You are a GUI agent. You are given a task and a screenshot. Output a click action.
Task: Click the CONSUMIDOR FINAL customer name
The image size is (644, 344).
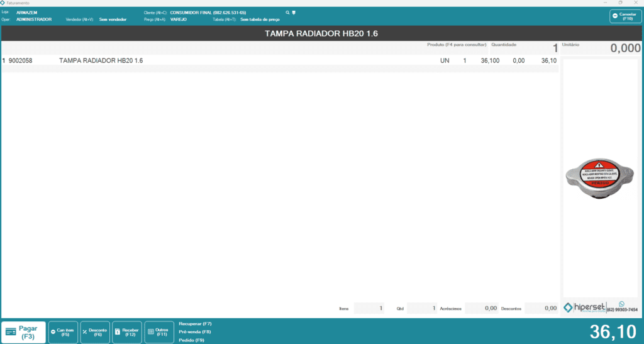coord(208,13)
